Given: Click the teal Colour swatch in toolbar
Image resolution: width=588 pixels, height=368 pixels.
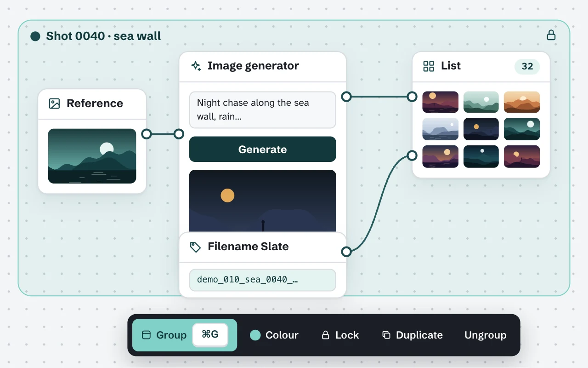Looking at the screenshot, I should 255,335.
